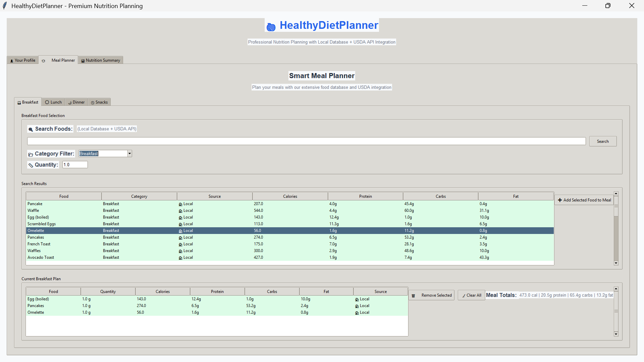Image resolution: width=644 pixels, height=362 pixels.
Task: Select Scrambled Eggs in search results
Action: coord(290,224)
